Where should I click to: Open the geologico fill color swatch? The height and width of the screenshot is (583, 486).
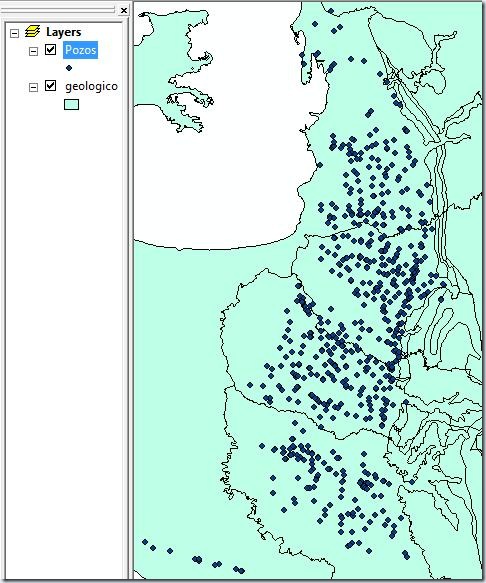[71, 104]
